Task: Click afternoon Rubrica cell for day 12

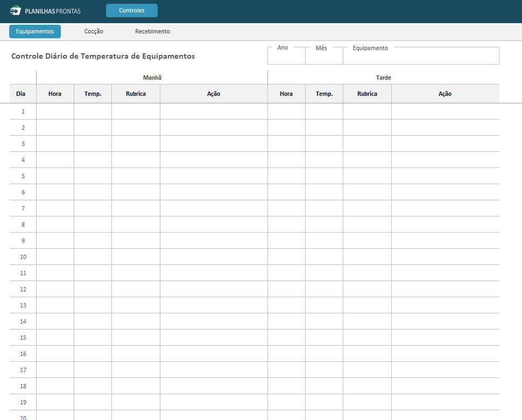Action: point(367,289)
